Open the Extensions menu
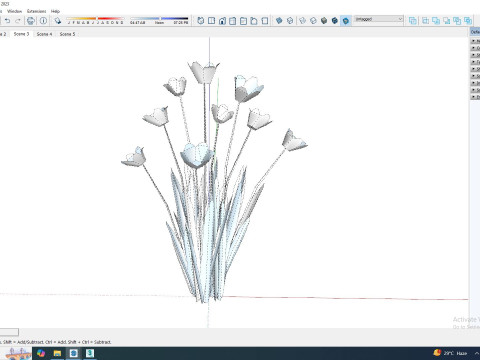The image size is (480, 360). [37, 11]
